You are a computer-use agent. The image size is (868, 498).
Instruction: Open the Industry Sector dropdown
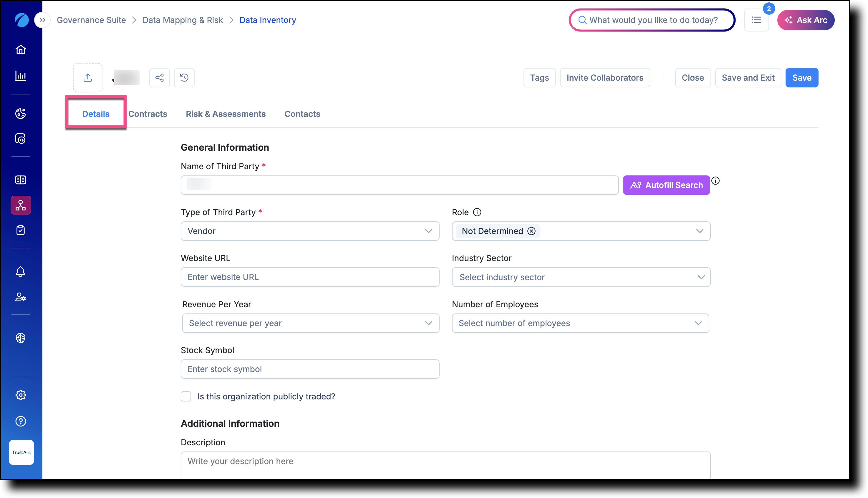pyautogui.click(x=581, y=277)
